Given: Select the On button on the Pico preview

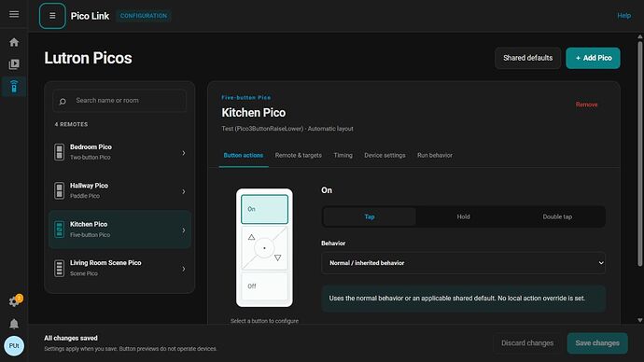Looking at the screenshot, I should 264,209.
